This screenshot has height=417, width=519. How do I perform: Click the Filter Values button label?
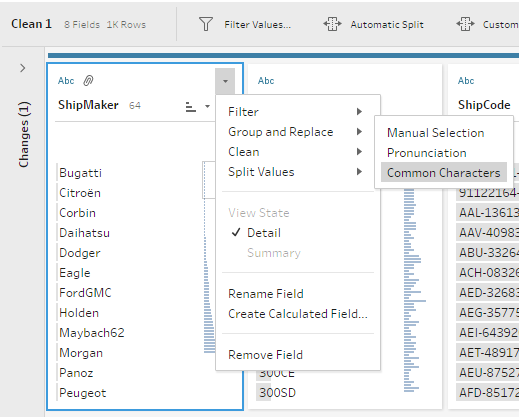point(257,25)
